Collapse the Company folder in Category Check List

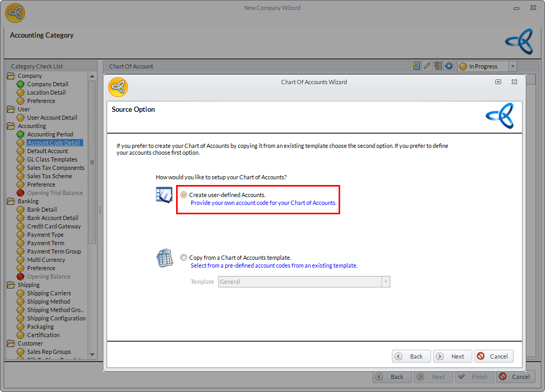pos(11,76)
